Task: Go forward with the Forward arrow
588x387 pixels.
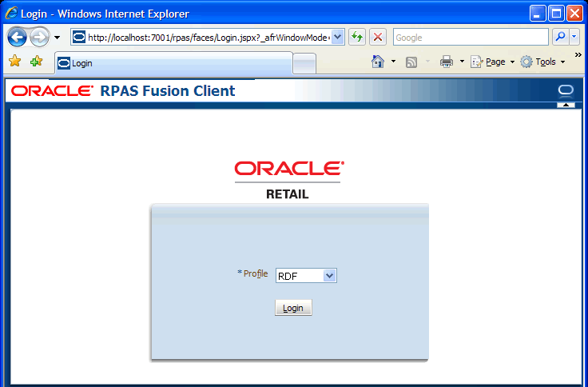Action: pyautogui.click(x=39, y=38)
